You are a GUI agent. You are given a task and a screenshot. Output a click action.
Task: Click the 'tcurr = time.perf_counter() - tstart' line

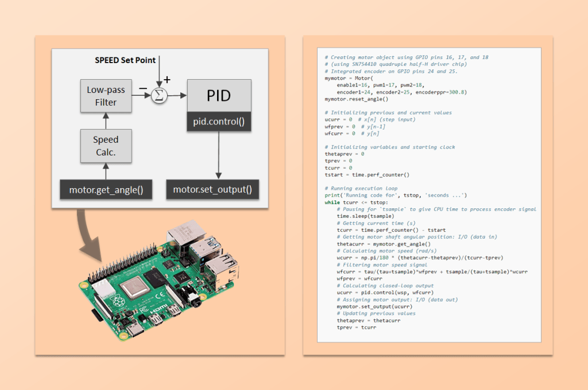click(391, 230)
